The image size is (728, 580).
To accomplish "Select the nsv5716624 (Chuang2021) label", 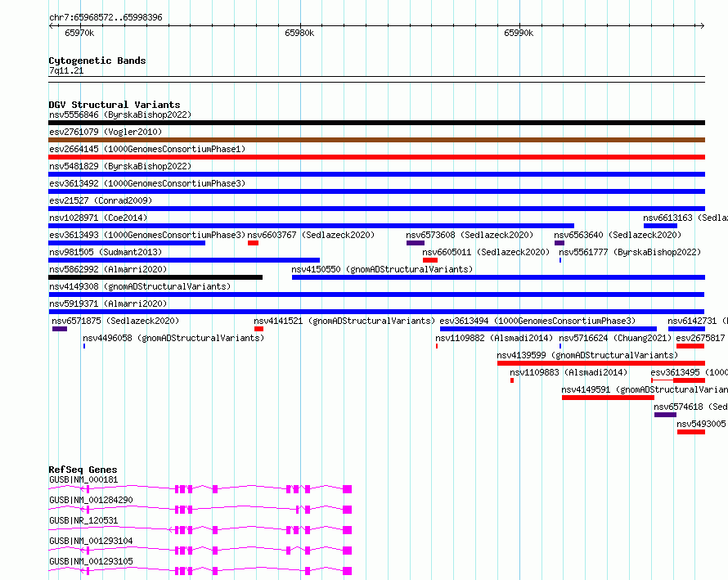I will [616, 338].
